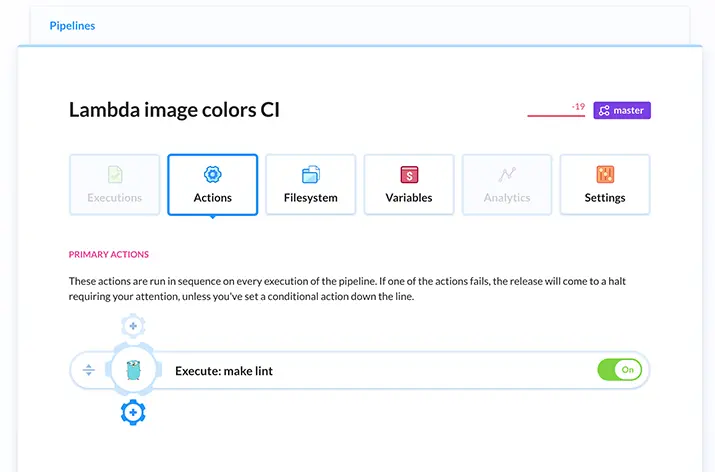The image size is (715, 472).
Task: Click the Executions document icon
Action: pyautogui.click(x=115, y=174)
